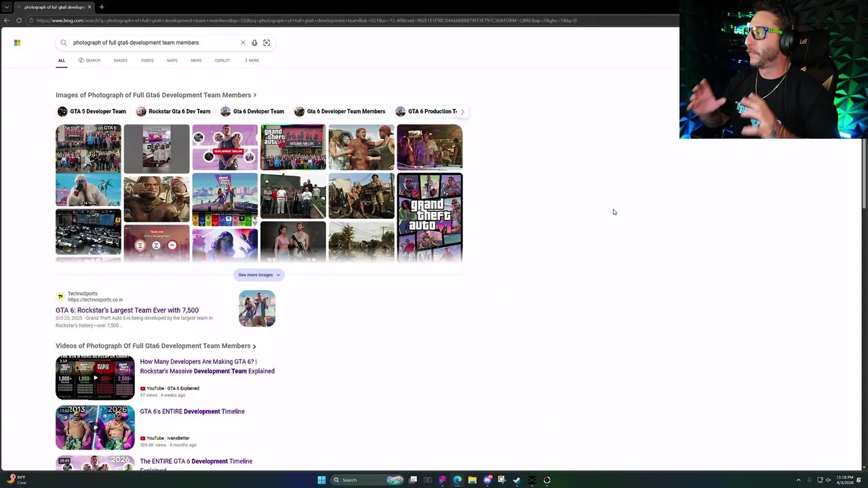Open visual search camera icon
868x488 pixels.
pyautogui.click(x=267, y=43)
